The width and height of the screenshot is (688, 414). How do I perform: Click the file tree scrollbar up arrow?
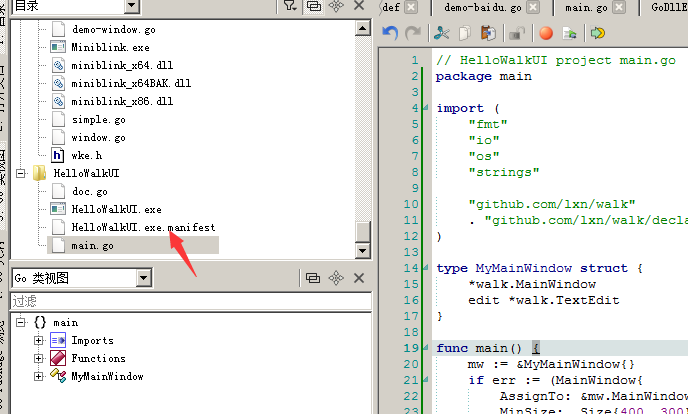pos(363,28)
